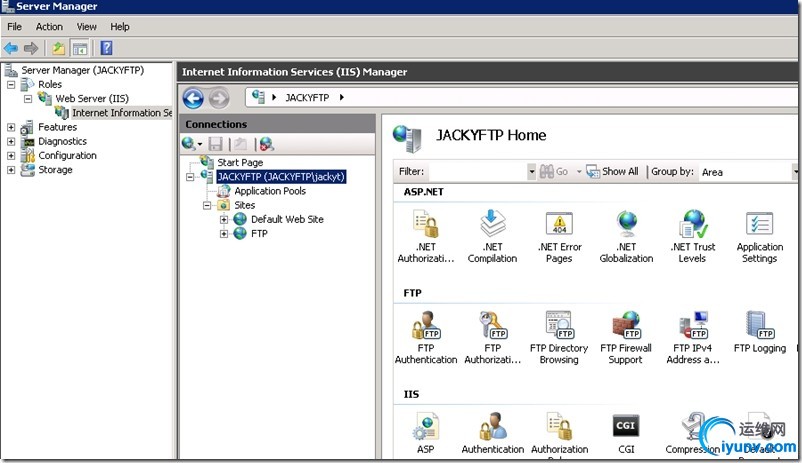Select the Storage tree item

[x=55, y=170]
